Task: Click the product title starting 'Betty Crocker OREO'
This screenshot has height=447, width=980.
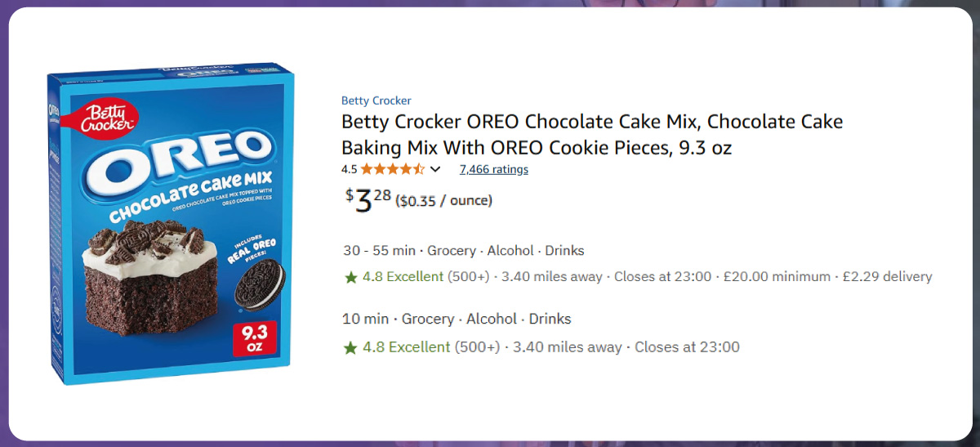Action: 591,135
